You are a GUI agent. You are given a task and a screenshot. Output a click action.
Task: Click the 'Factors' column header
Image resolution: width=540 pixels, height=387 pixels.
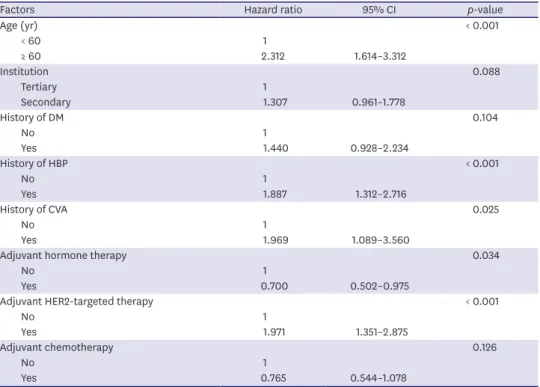click(17, 10)
